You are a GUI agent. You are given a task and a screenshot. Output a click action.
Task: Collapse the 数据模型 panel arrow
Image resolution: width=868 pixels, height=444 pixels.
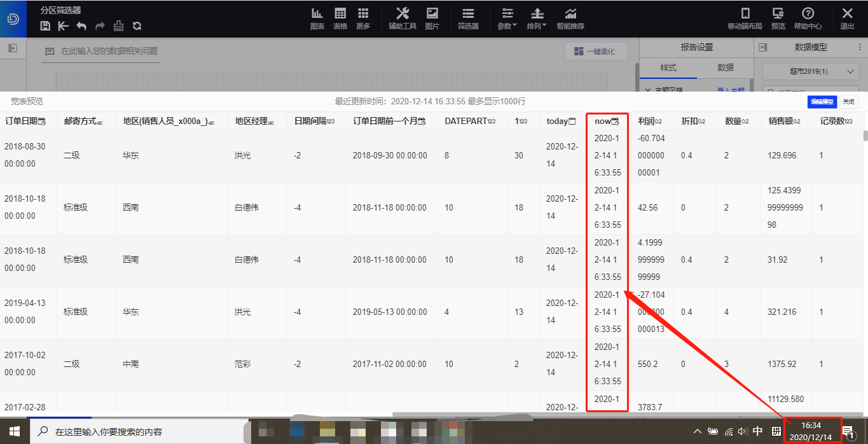[764, 48]
